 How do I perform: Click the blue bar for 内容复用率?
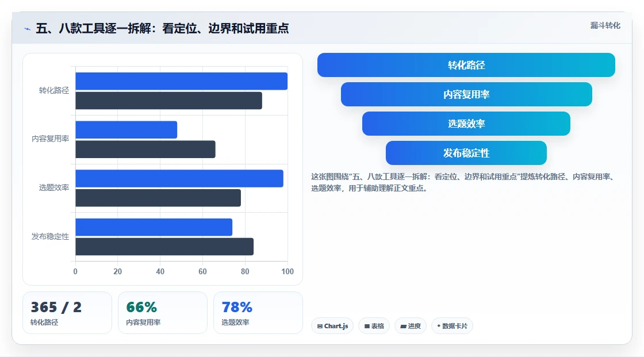click(x=126, y=130)
